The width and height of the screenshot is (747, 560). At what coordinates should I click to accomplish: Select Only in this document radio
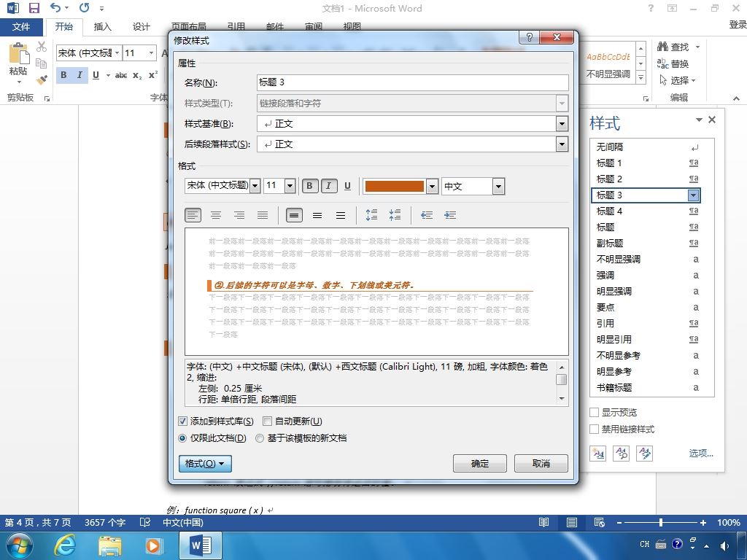coord(182,438)
